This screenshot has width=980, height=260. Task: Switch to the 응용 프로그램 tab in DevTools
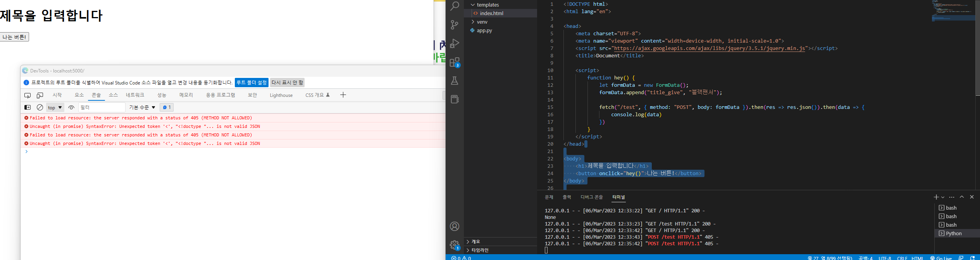(x=220, y=95)
